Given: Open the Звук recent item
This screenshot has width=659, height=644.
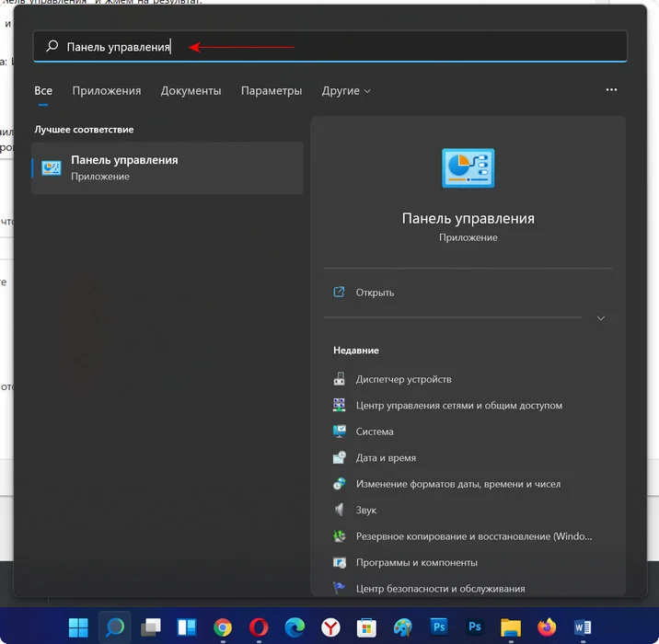Looking at the screenshot, I should tap(365, 510).
